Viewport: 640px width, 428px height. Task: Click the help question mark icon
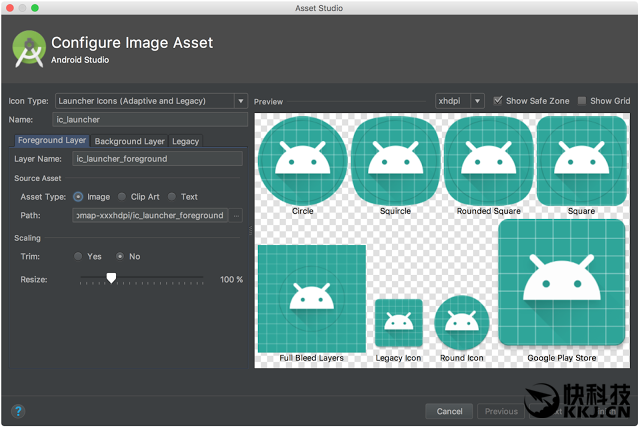point(18,411)
